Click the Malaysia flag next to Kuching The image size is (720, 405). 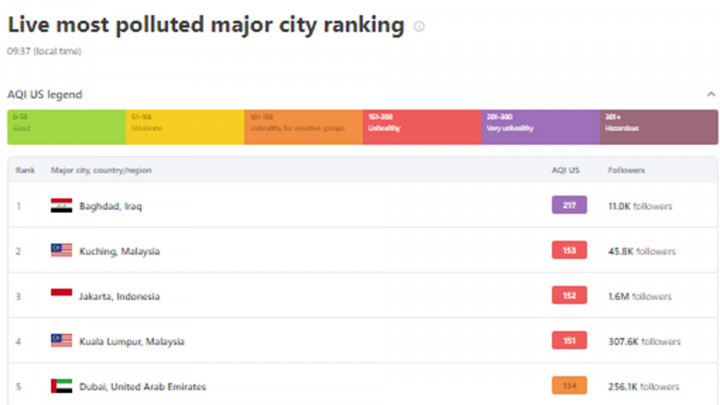pyautogui.click(x=61, y=251)
